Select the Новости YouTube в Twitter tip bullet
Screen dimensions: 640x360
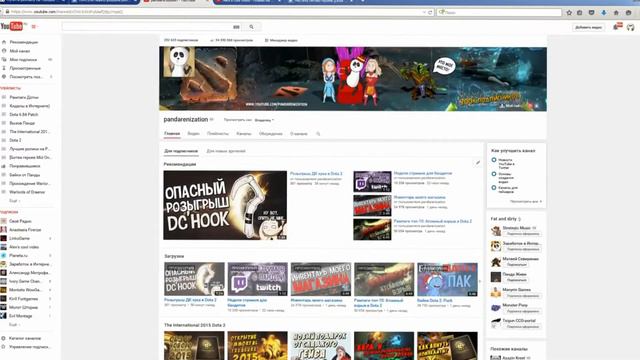[494, 160]
